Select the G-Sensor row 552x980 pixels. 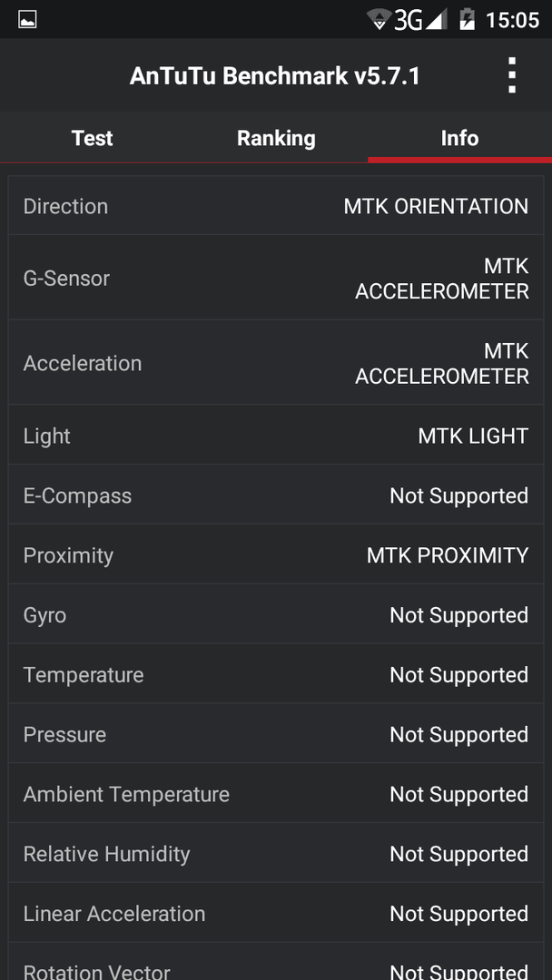[x=276, y=279]
